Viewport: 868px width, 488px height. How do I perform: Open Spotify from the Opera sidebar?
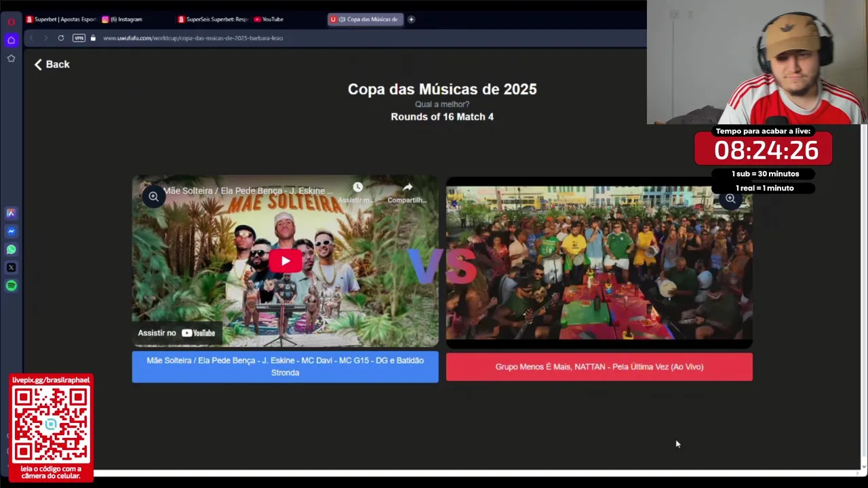coord(11,286)
